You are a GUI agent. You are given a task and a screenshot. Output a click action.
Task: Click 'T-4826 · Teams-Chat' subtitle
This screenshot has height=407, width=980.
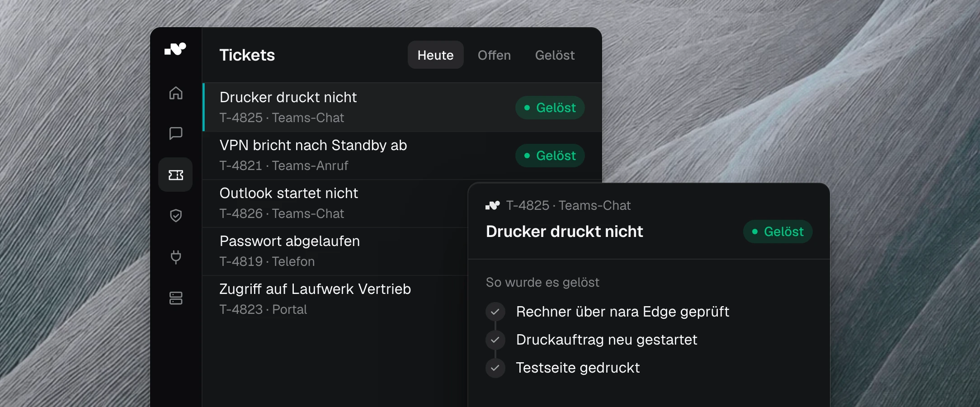pos(282,213)
